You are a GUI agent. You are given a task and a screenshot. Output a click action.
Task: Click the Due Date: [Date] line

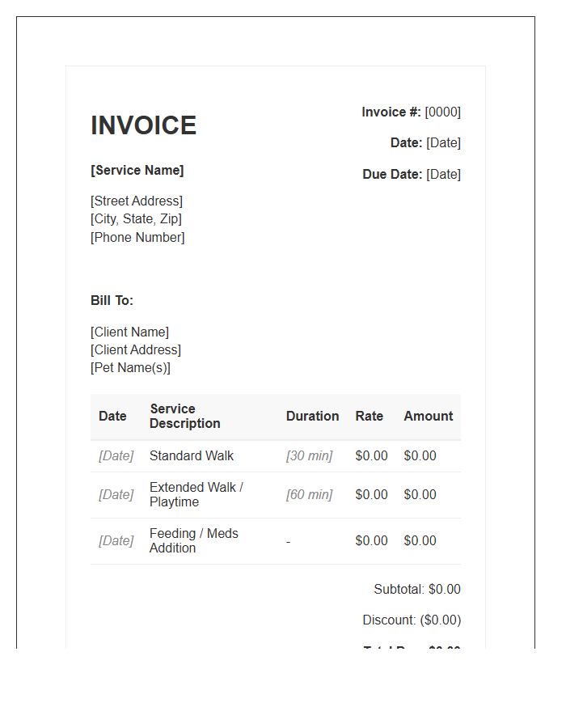(412, 174)
